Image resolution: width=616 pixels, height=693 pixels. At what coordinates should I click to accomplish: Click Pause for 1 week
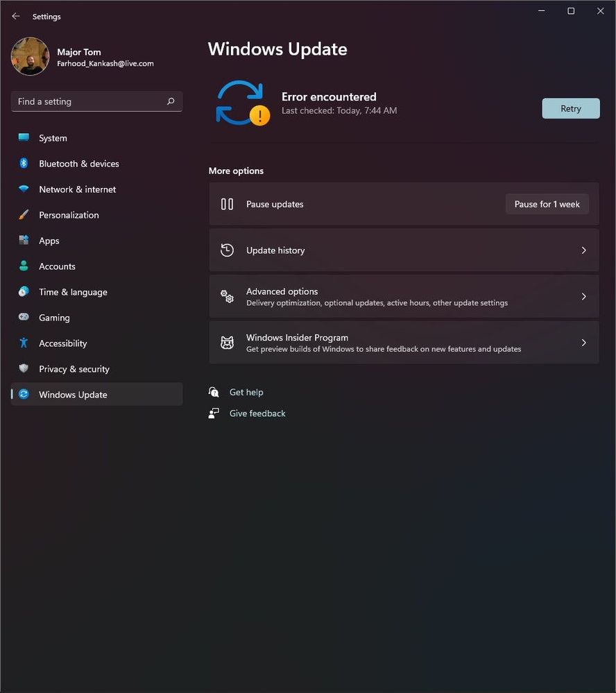(547, 204)
